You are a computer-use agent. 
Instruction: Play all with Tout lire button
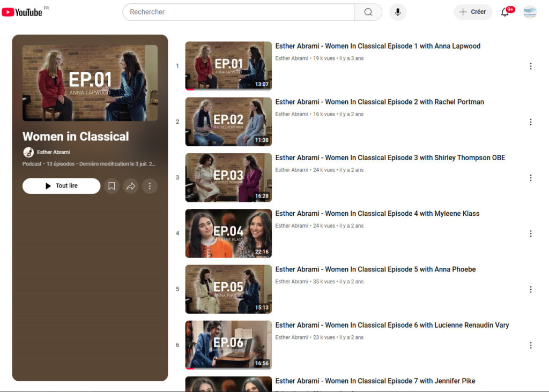[61, 186]
